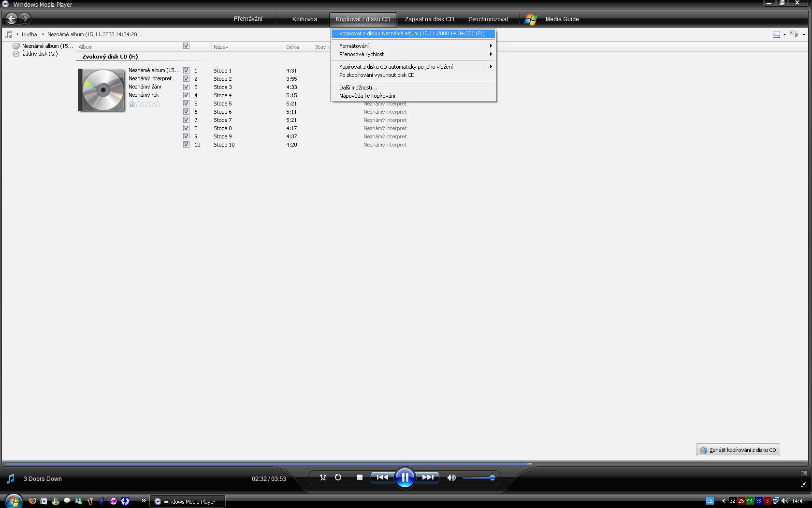Viewport: 812px width, 508px height.
Task: Choose Po zkopírování vysunout disk CD
Action: [413, 75]
